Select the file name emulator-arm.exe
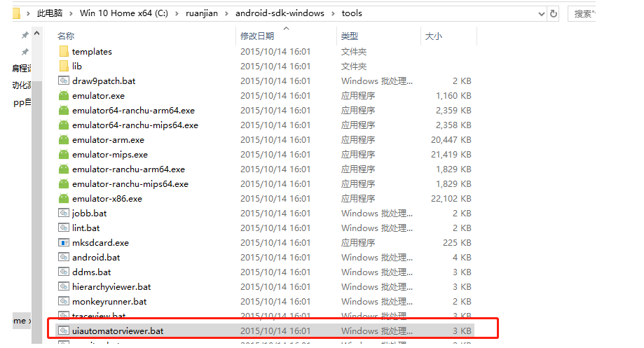This screenshot has height=348, width=644. pyautogui.click(x=109, y=140)
